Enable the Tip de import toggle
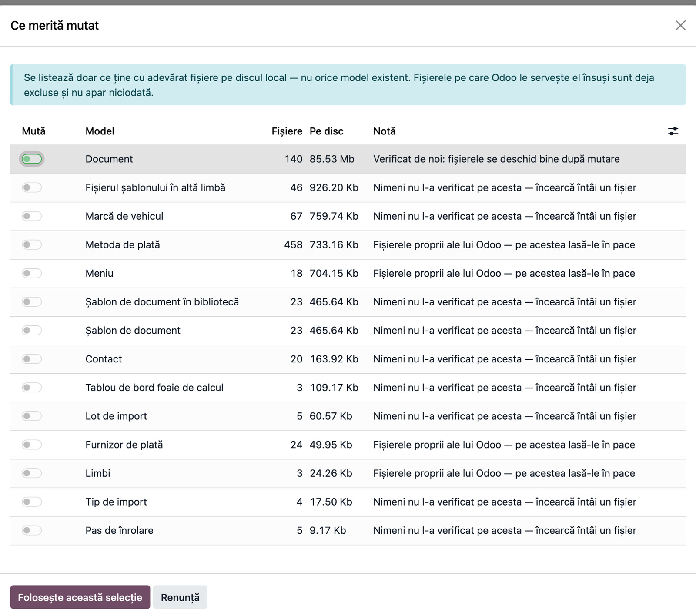This screenshot has width=696, height=616. point(32,502)
